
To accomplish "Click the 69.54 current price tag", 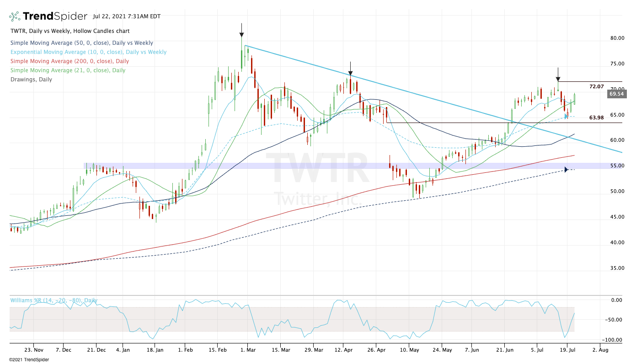I will [x=615, y=93].
